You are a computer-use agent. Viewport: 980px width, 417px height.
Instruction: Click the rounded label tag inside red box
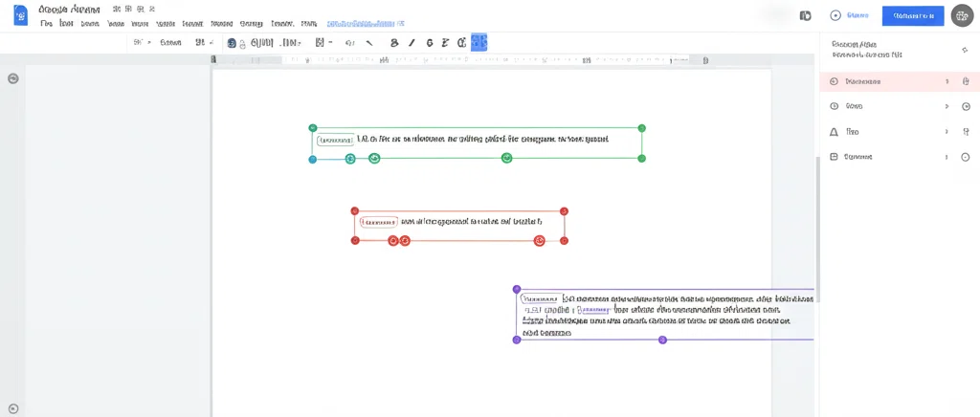click(379, 222)
